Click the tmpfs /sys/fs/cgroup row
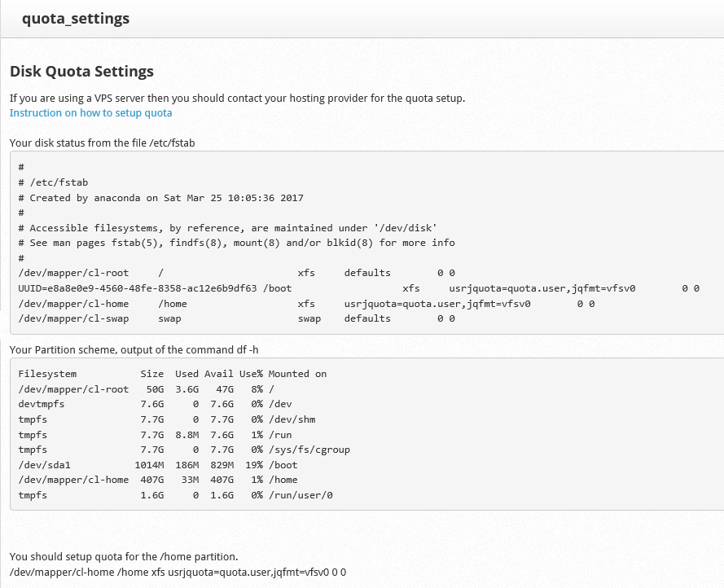This screenshot has height=588, width=724. point(183,450)
